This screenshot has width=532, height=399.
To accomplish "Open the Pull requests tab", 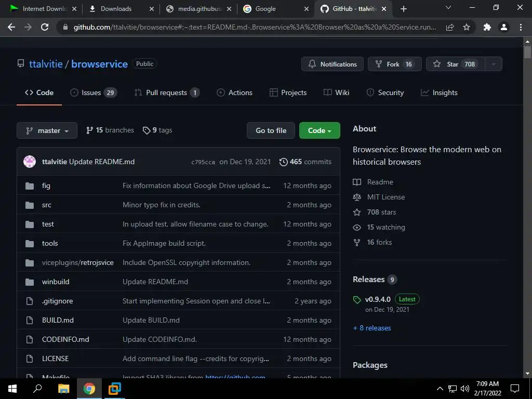I will coord(167,92).
